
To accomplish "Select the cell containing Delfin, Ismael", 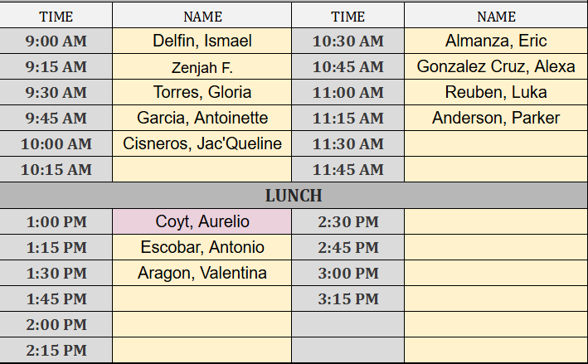I will (202, 41).
